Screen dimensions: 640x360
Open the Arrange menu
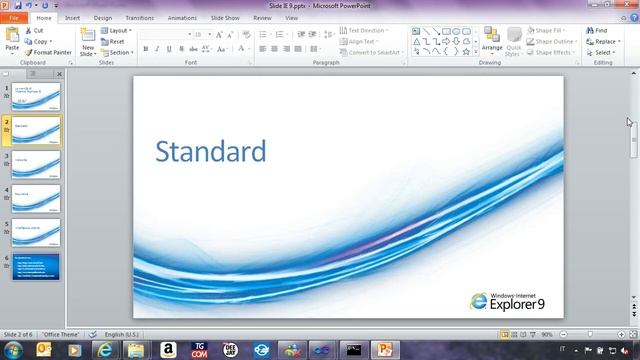pyautogui.click(x=492, y=41)
